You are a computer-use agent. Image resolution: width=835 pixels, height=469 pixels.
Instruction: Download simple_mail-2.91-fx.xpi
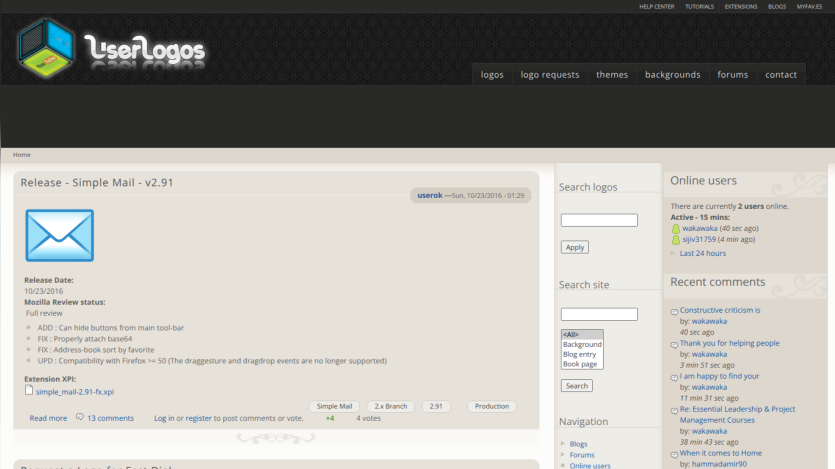pyautogui.click(x=75, y=391)
